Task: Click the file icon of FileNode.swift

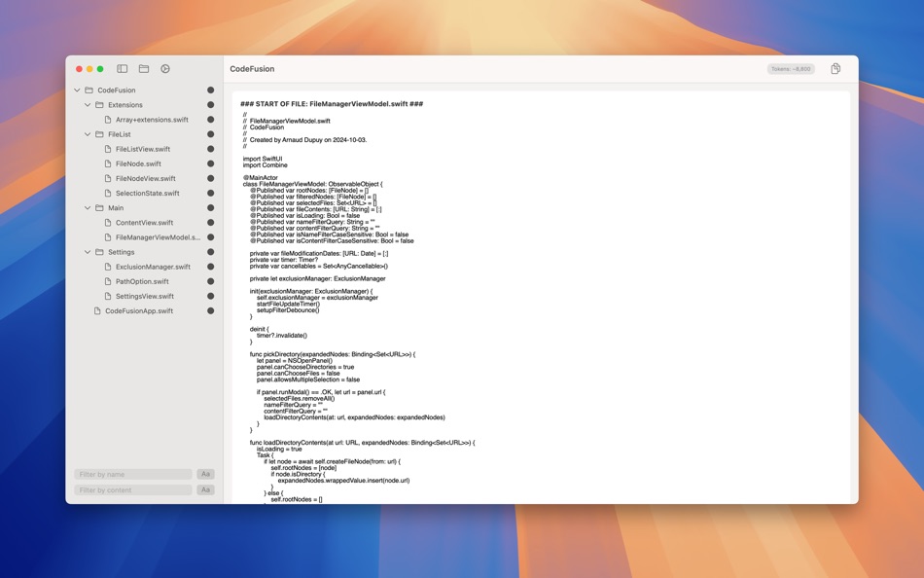Action: tap(108, 164)
